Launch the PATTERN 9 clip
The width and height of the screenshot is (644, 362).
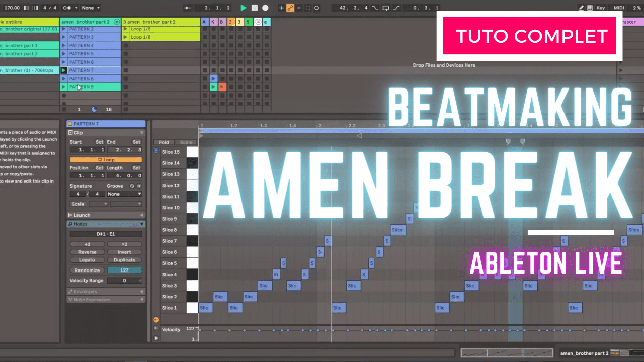pyautogui.click(x=64, y=87)
